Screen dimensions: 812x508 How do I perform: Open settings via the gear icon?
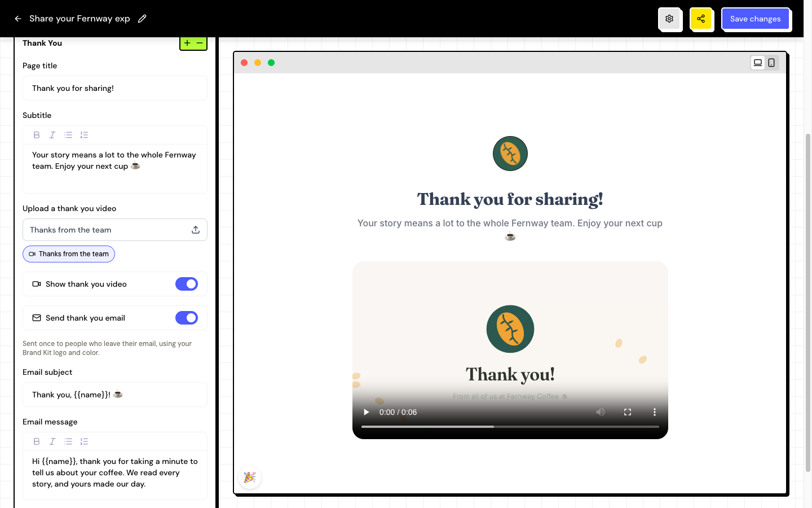pyautogui.click(x=669, y=19)
